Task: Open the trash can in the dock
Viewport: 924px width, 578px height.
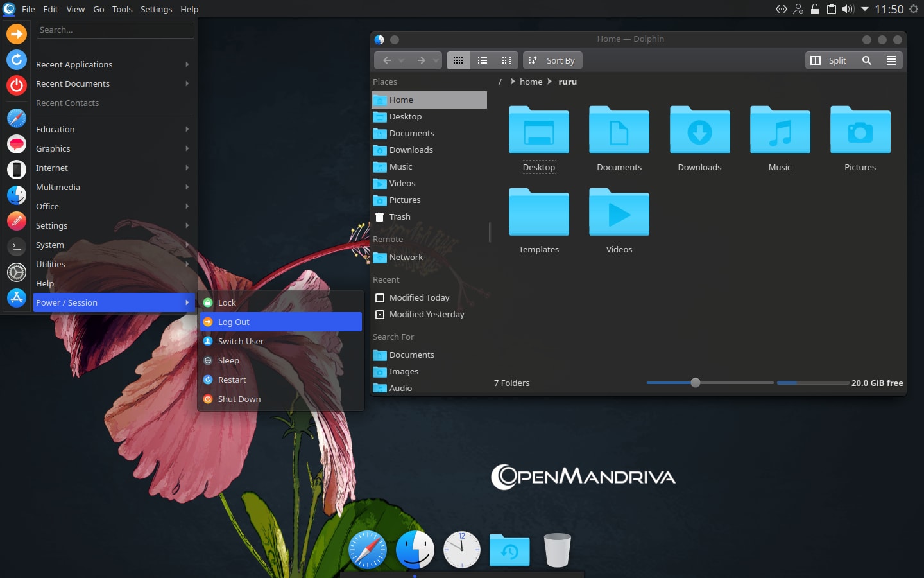Action: (557, 550)
